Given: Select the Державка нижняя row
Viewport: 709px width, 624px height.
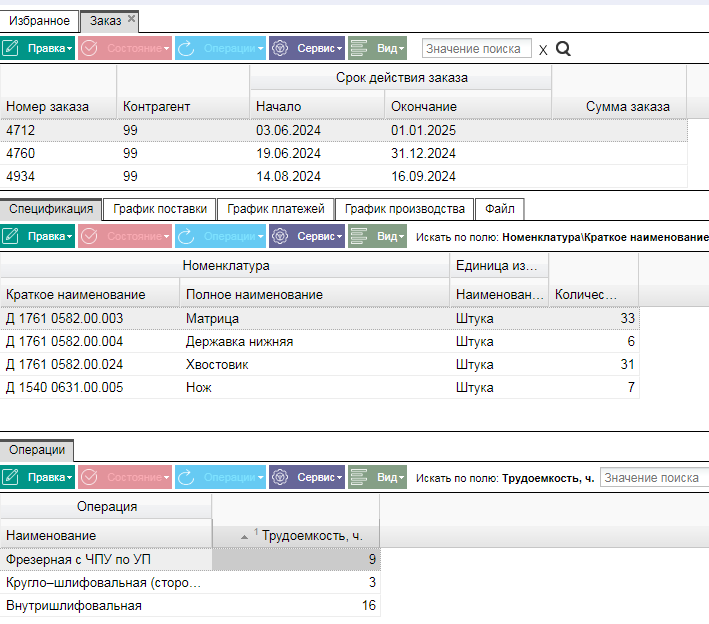Looking at the screenshot, I should pos(319,341).
